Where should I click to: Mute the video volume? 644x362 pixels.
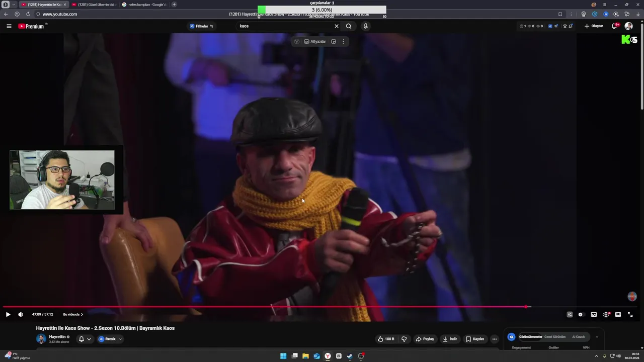[x=21, y=315]
